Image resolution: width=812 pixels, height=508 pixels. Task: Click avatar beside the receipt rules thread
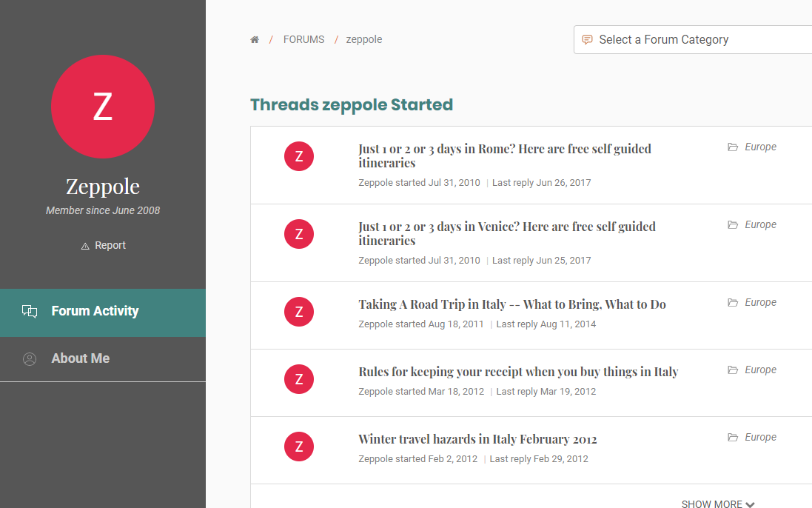click(299, 379)
